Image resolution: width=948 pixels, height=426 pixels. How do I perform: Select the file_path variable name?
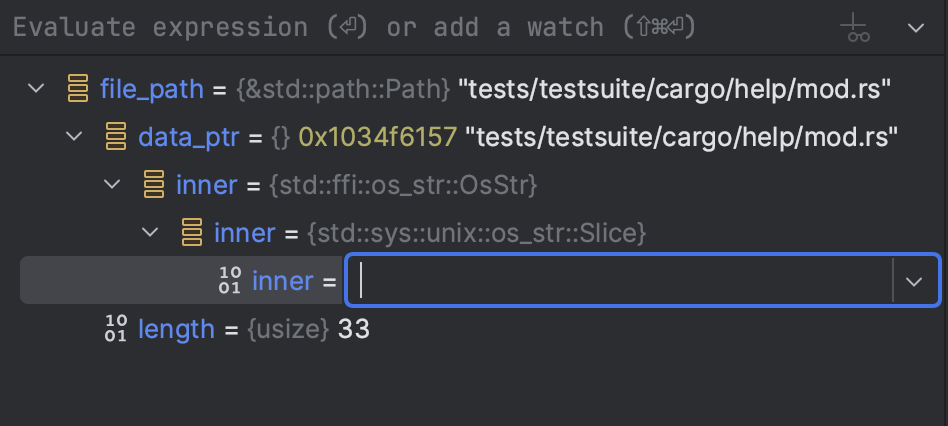tap(152, 89)
